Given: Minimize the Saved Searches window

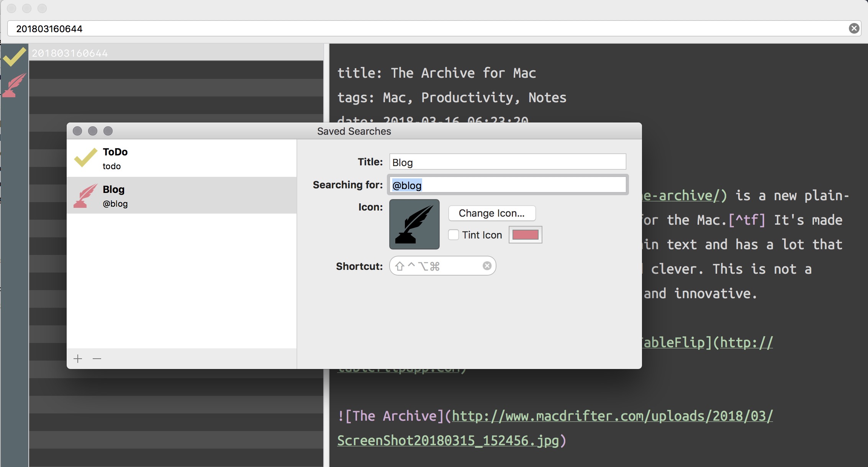Looking at the screenshot, I should click(x=93, y=131).
